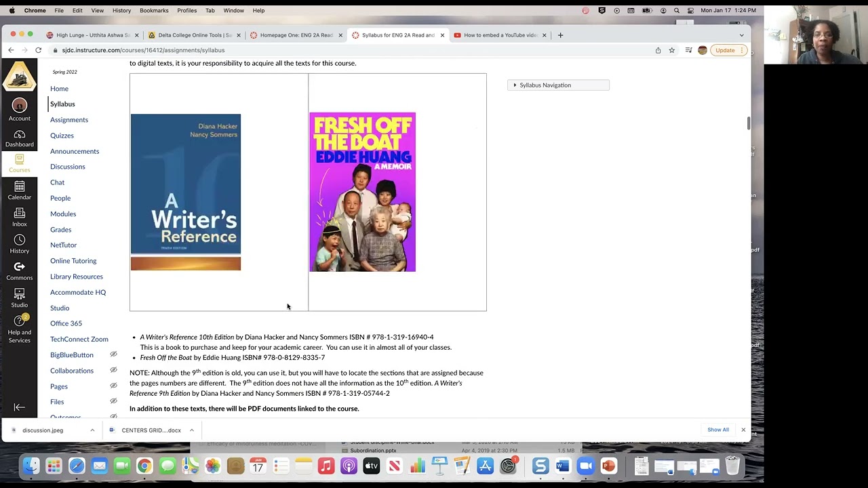
Task: Open a new browser tab
Action: (x=560, y=35)
